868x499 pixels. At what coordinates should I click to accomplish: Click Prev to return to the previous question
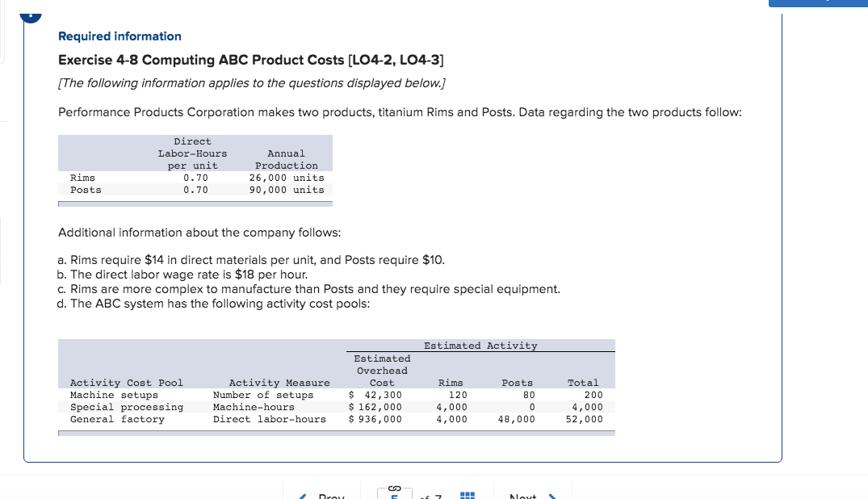329,497
